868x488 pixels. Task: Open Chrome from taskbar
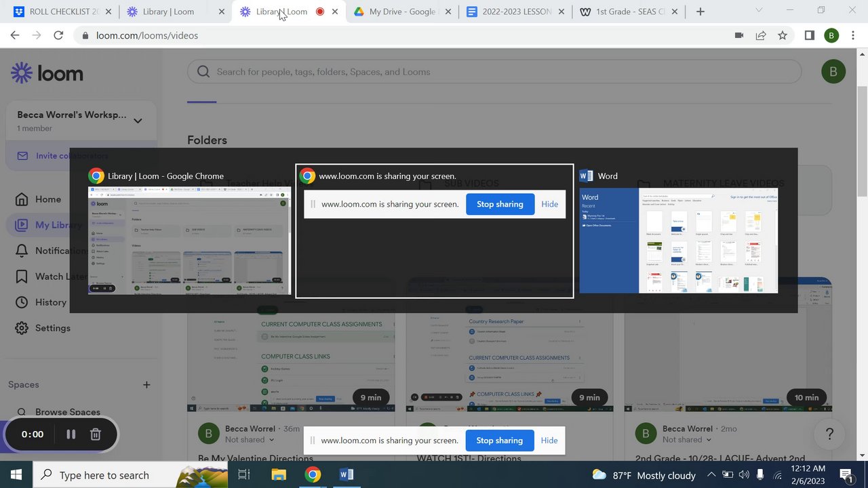click(313, 474)
